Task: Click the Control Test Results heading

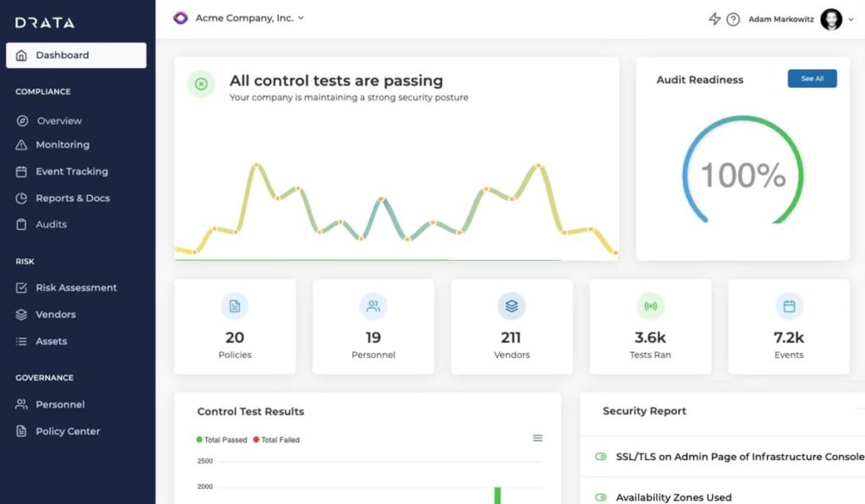Action: [250, 411]
